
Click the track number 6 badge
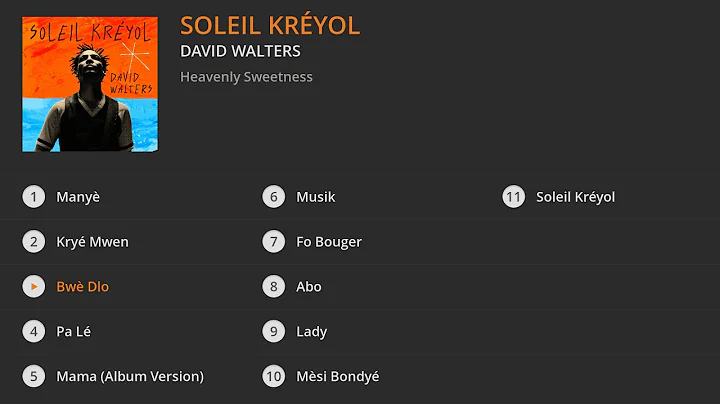click(x=274, y=197)
